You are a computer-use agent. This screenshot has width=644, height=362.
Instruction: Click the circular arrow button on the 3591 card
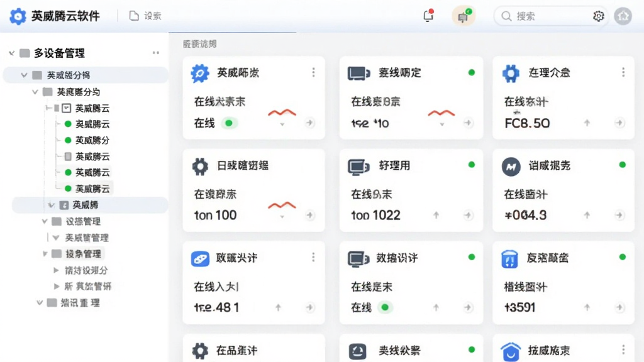pos(619,307)
